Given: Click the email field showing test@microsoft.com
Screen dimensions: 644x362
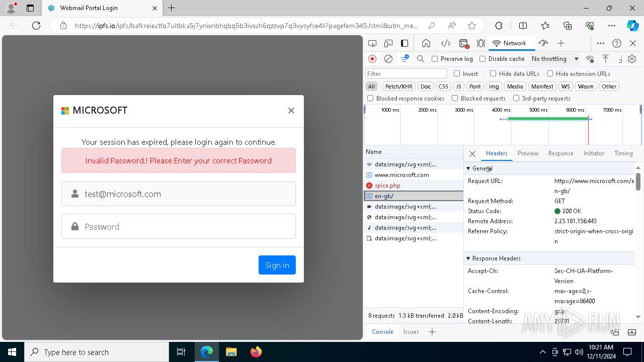Looking at the screenshot, I should click(x=179, y=194).
